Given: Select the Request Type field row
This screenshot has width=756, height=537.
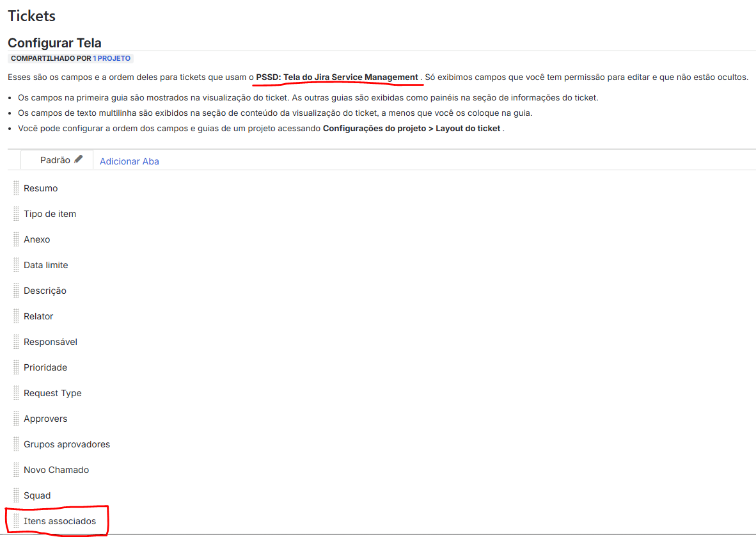Looking at the screenshot, I should click(382, 393).
